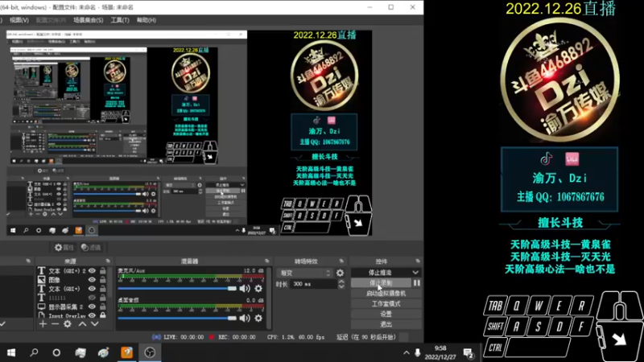Hide the 显示器采集 2 source
This screenshot has width=644, height=362.
(92, 306)
